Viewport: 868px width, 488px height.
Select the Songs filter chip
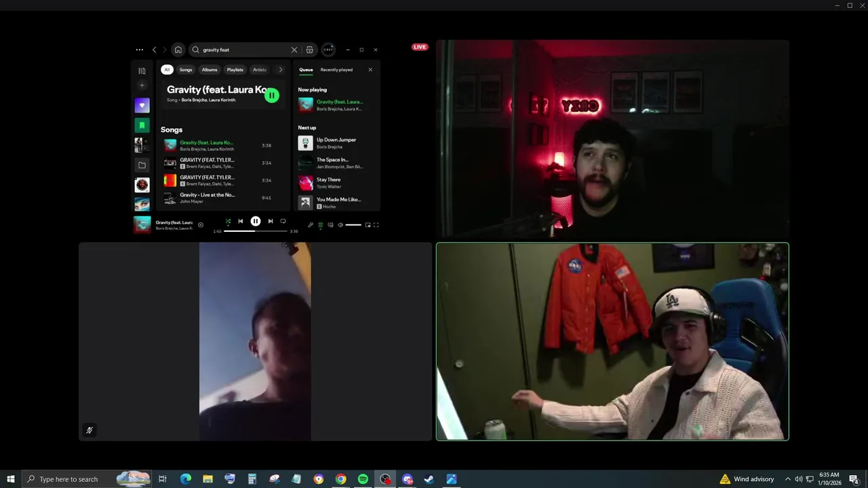point(186,70)
